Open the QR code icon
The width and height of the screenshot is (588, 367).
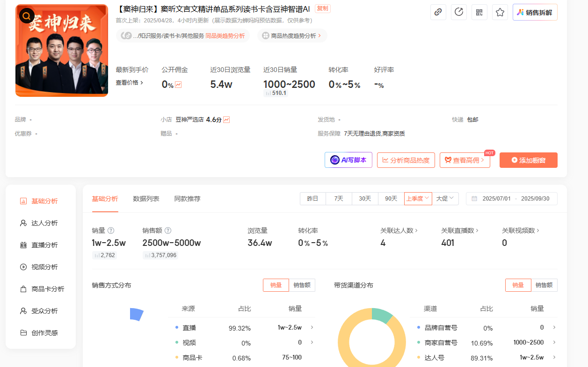point(479,13)
